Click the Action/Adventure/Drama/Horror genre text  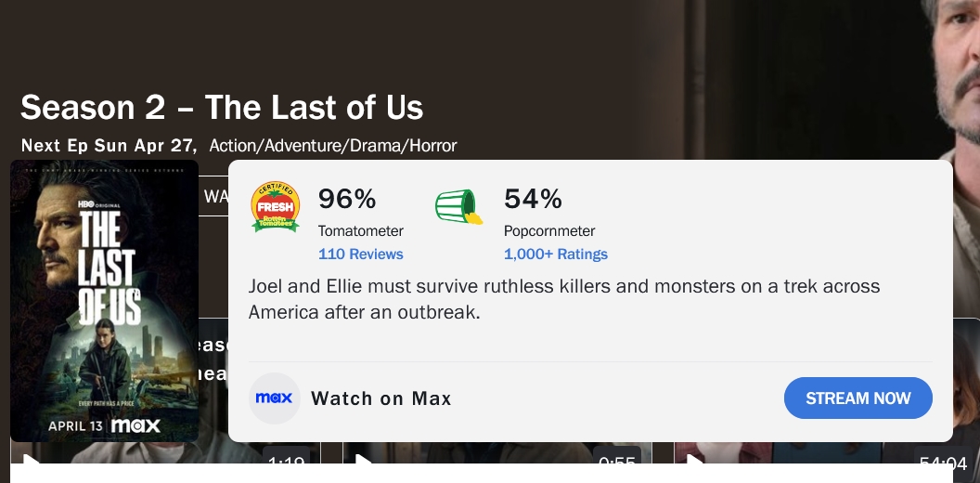[333, 146]
